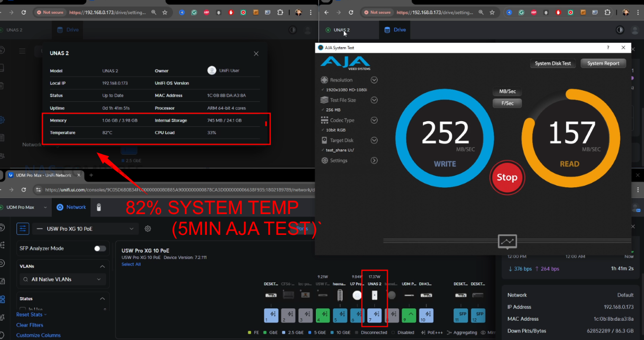
Task: Expand the Resolution dropdown in AJA
Action: pos(374,80)
